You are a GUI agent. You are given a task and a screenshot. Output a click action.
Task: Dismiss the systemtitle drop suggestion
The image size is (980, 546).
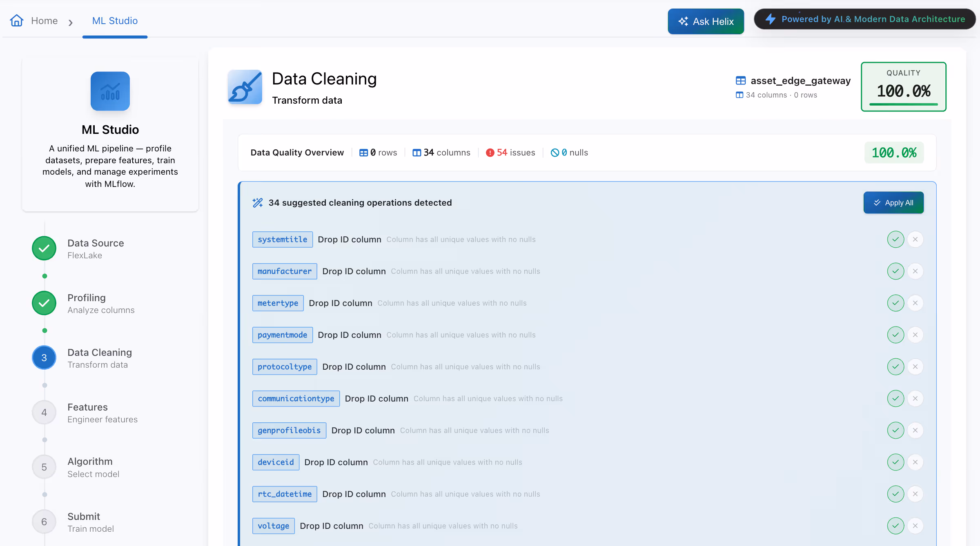(x=915, y=240)
